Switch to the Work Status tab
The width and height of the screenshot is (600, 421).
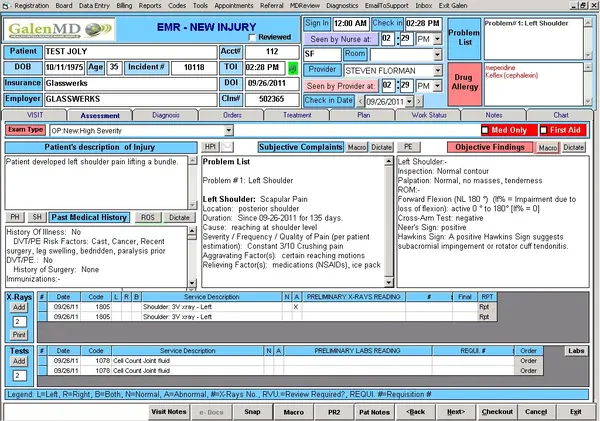(x=429, y=115)
